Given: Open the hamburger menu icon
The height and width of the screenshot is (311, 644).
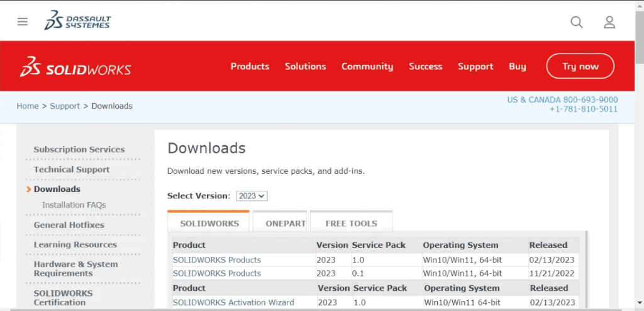Looking at the screenshot, I should 23,22.
